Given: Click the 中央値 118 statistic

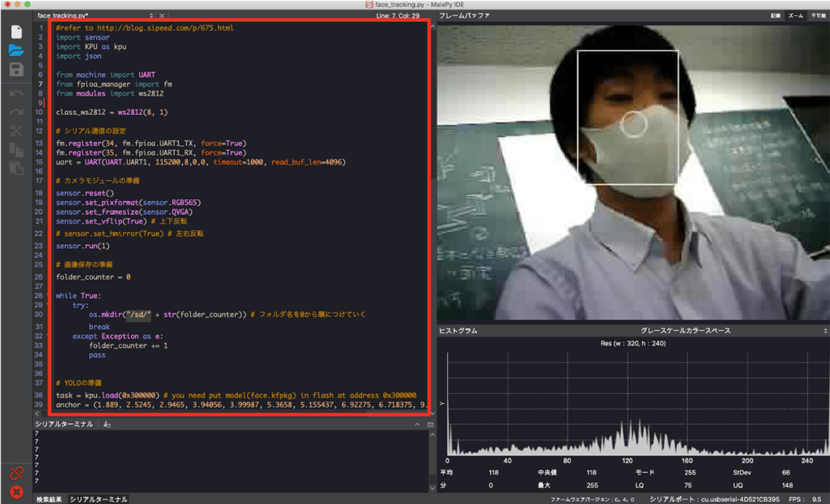Looking at the screenshot, I should [567, 473].
